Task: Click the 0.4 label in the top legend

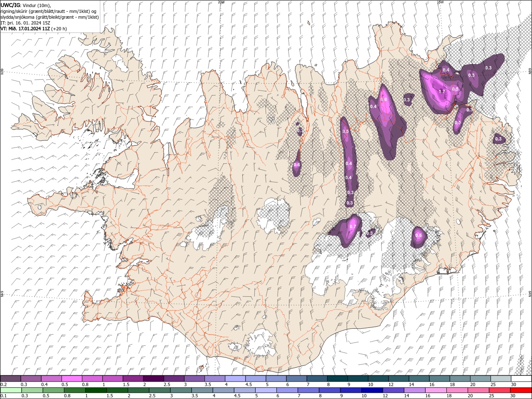Action: [44, 385]
